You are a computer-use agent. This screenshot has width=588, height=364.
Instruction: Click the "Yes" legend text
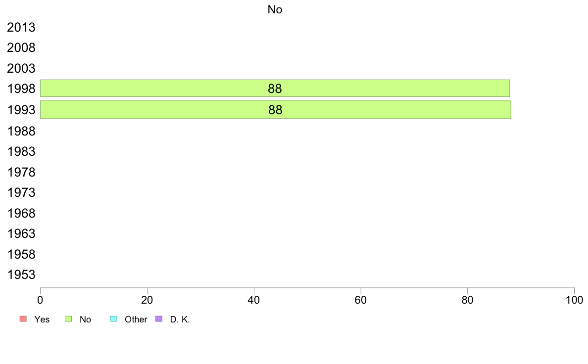[42, 319]
